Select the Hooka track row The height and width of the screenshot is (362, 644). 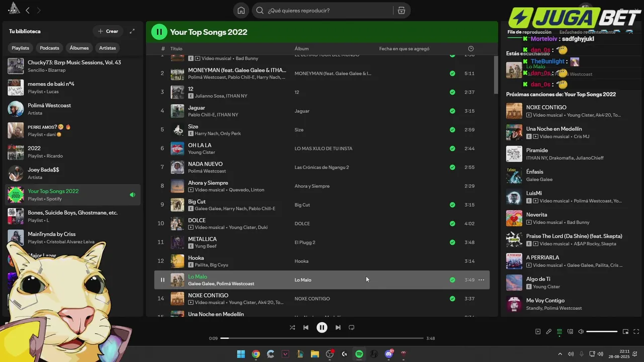pos(321,261)
